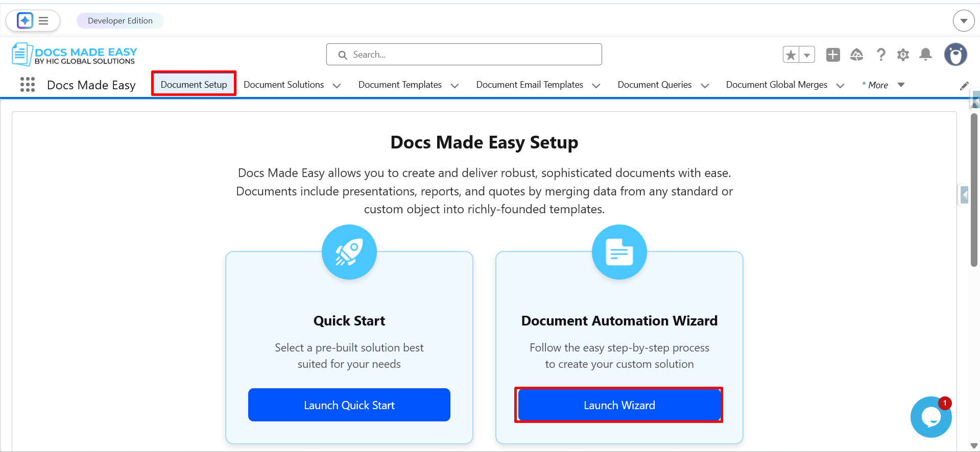Open the notifications bell

click(925, 55)
